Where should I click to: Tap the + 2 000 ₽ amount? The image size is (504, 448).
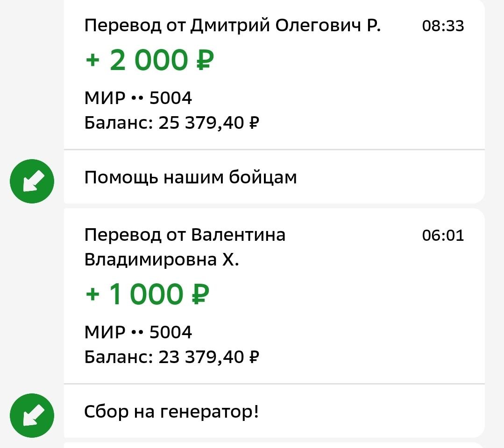click(149, 60)
